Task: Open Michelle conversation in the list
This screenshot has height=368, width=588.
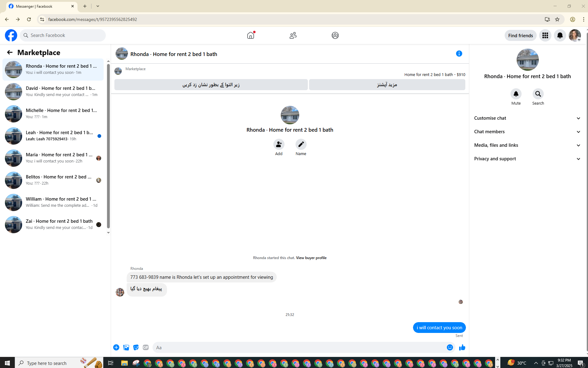Action: (x=53, y=114)
